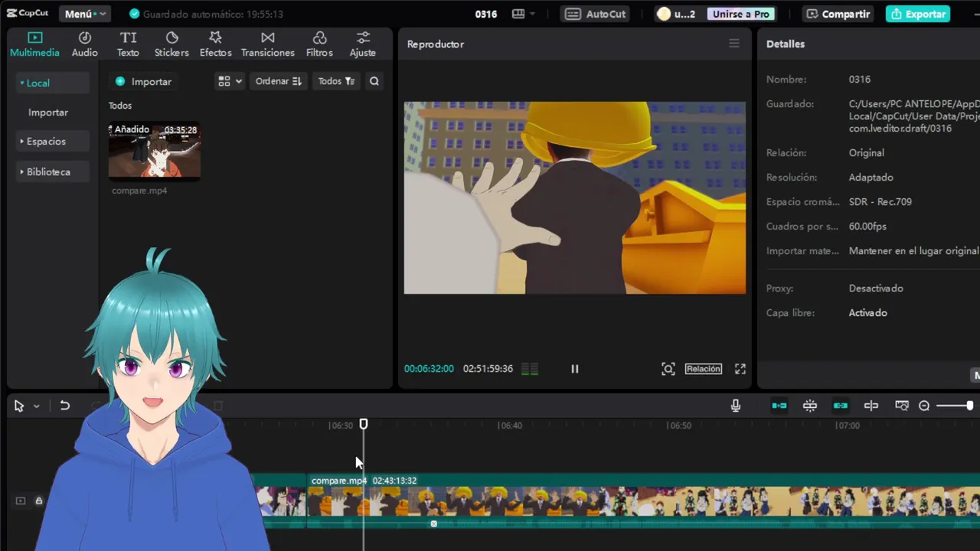Toggle auto snapping on timeline
This screenshot has width=980, height=551.
point(810,406)
